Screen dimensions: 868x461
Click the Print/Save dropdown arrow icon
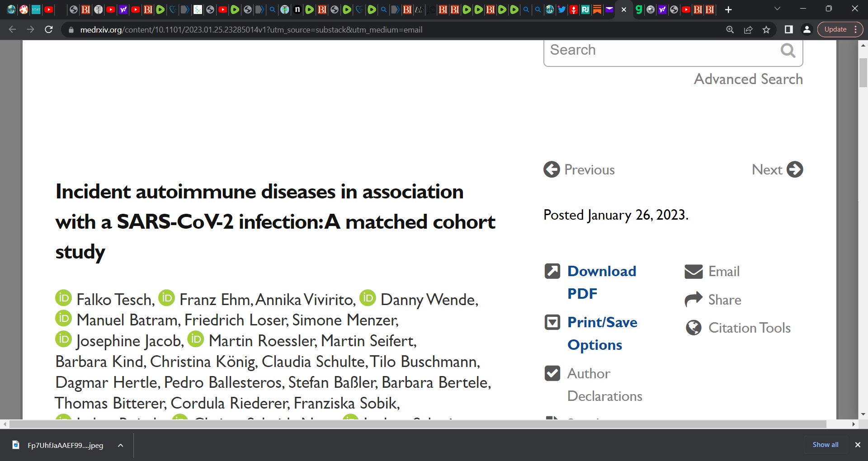[x=552, y=322]
